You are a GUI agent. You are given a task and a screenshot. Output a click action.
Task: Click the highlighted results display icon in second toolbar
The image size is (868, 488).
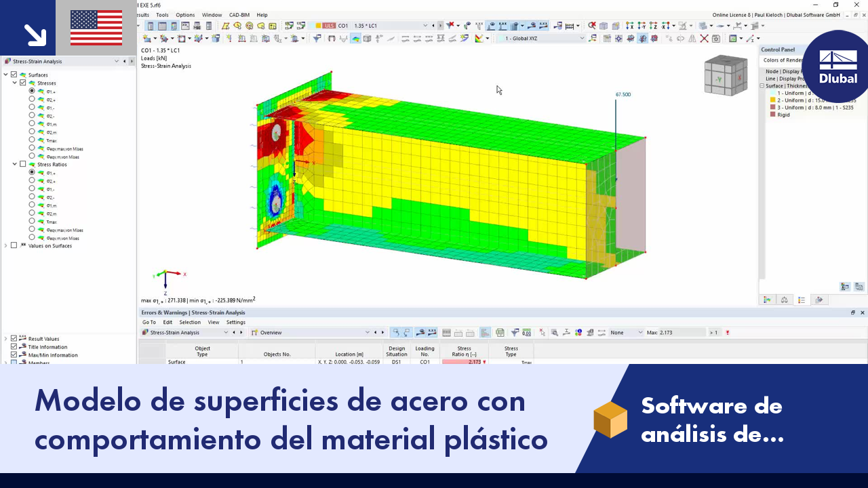tap(355, 39)
